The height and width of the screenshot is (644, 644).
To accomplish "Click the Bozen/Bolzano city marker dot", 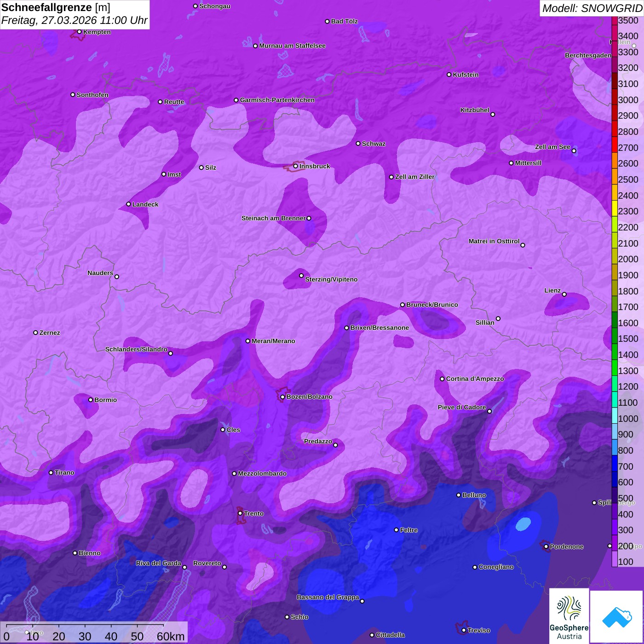I will (282, 397).
